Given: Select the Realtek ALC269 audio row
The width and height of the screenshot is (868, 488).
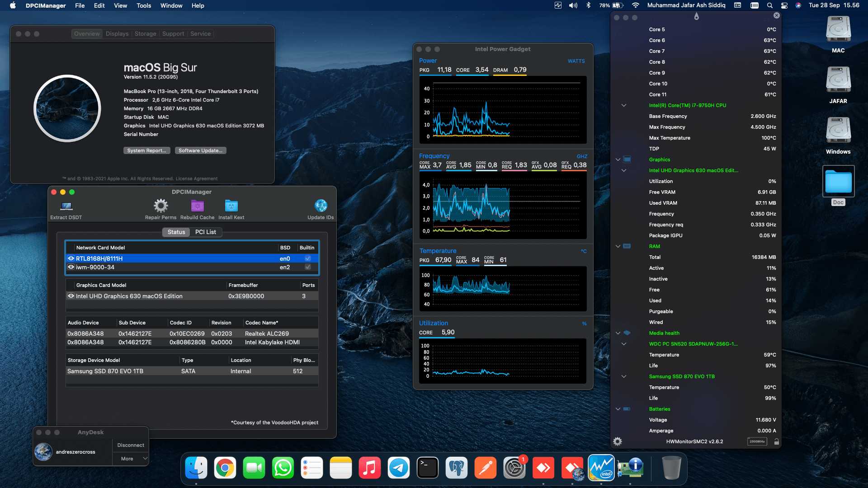Looking at the screenshot, I should tap(192, 333).
